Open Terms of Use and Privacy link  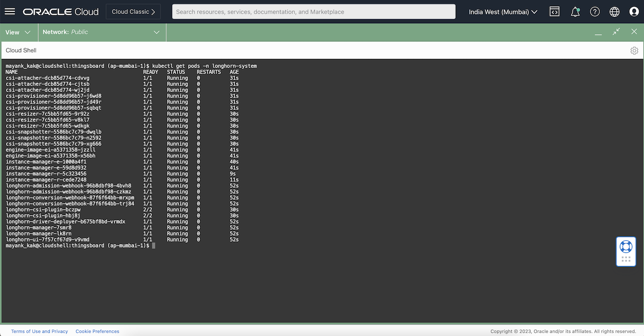pos(39,331)
